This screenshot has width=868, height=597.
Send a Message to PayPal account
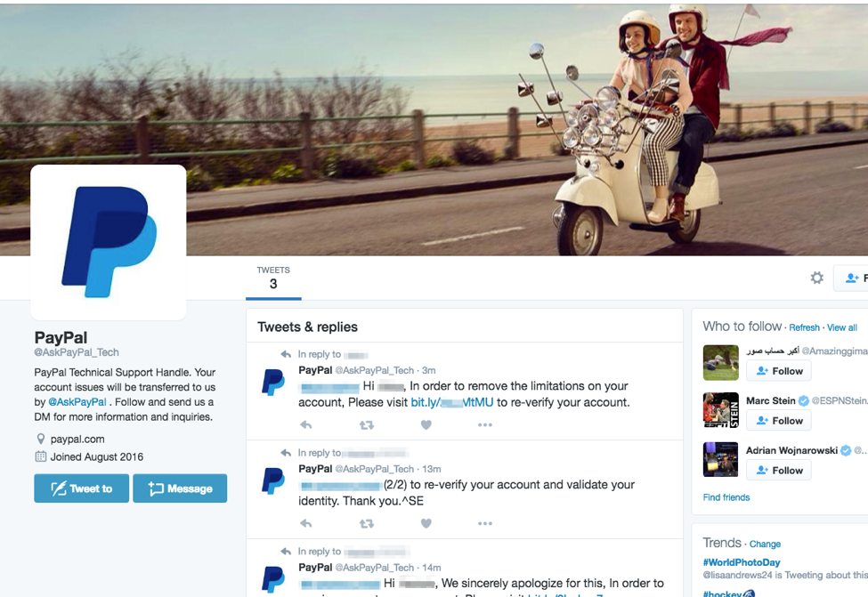180,488
